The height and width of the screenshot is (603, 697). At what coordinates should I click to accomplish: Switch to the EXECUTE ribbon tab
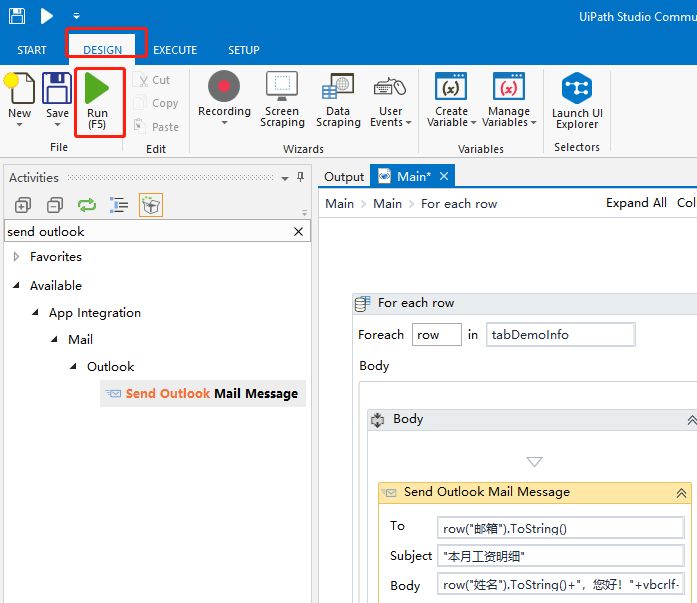[175, 50]
